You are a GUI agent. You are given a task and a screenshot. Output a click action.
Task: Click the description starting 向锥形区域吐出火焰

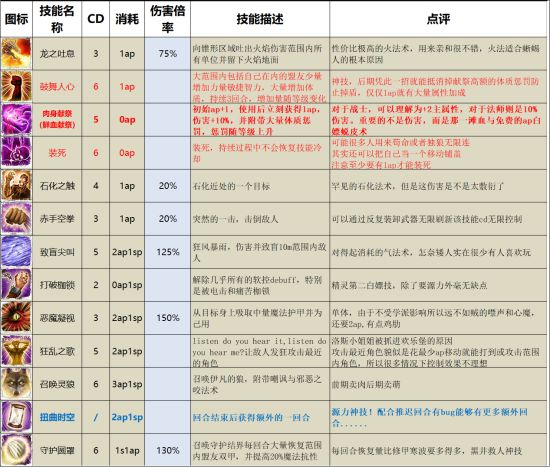(257, 54)
